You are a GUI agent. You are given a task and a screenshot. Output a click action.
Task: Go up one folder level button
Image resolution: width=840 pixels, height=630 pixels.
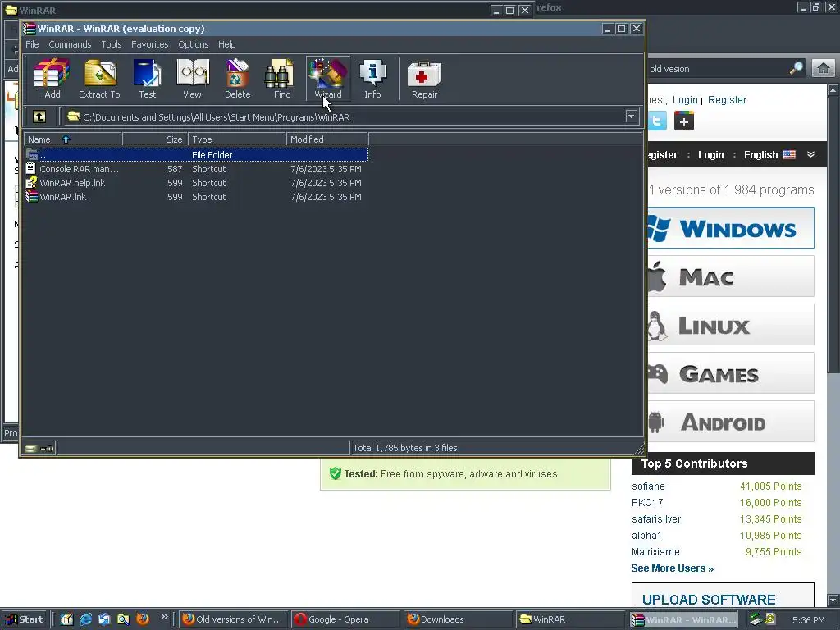39,116
